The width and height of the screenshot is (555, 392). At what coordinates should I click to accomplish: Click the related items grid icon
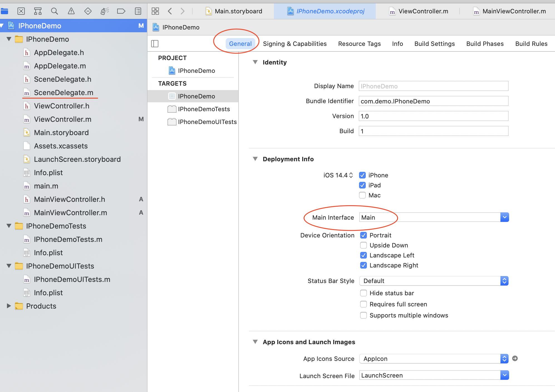(155, 11)
